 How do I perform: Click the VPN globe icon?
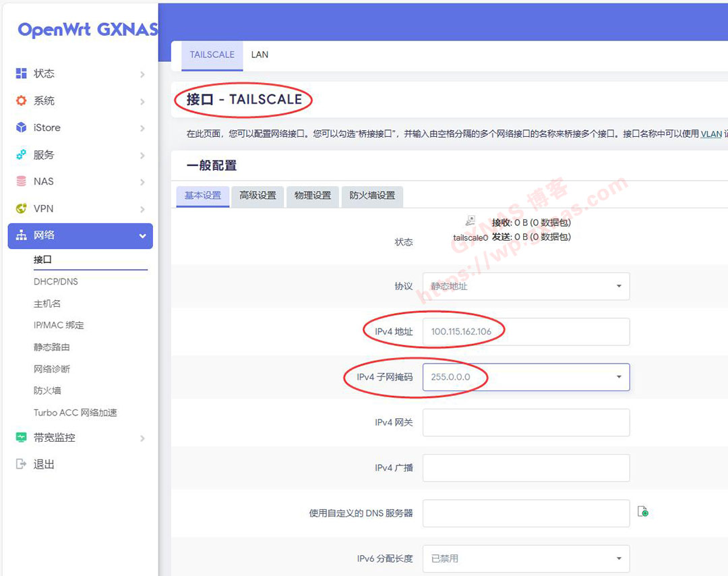click(x=21, y=208)
